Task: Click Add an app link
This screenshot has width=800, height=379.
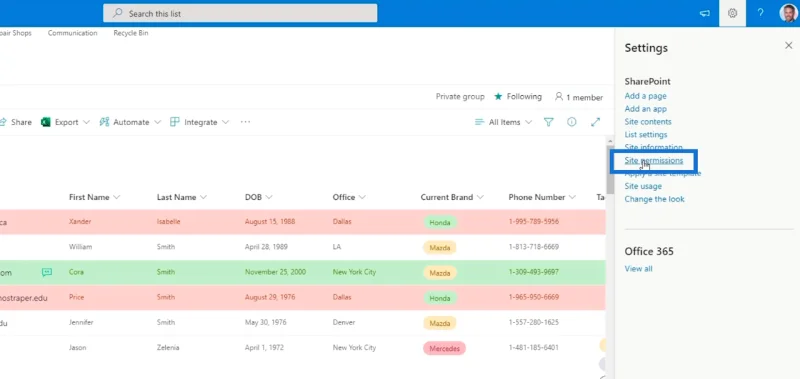Action: (645, 109)
